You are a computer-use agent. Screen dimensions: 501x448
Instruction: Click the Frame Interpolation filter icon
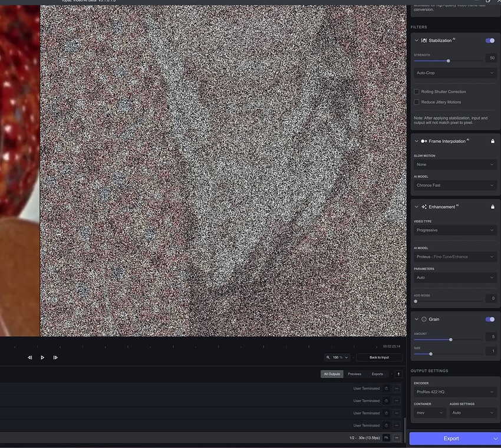tap(424, 141)
